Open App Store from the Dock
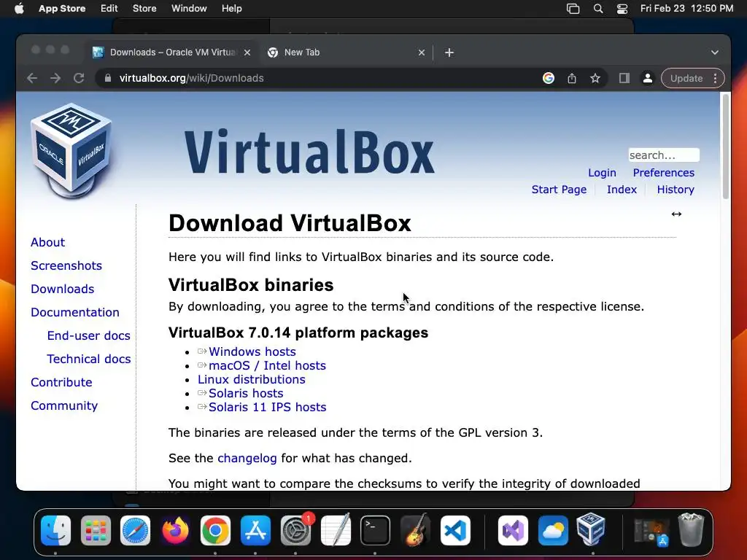Image resolution: width=747 pixels, height=560 pixels. (x=255, y=530)
